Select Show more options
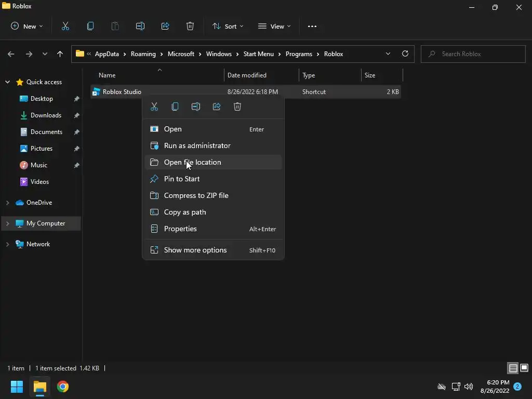532x399 pixels. coord(213,250)
